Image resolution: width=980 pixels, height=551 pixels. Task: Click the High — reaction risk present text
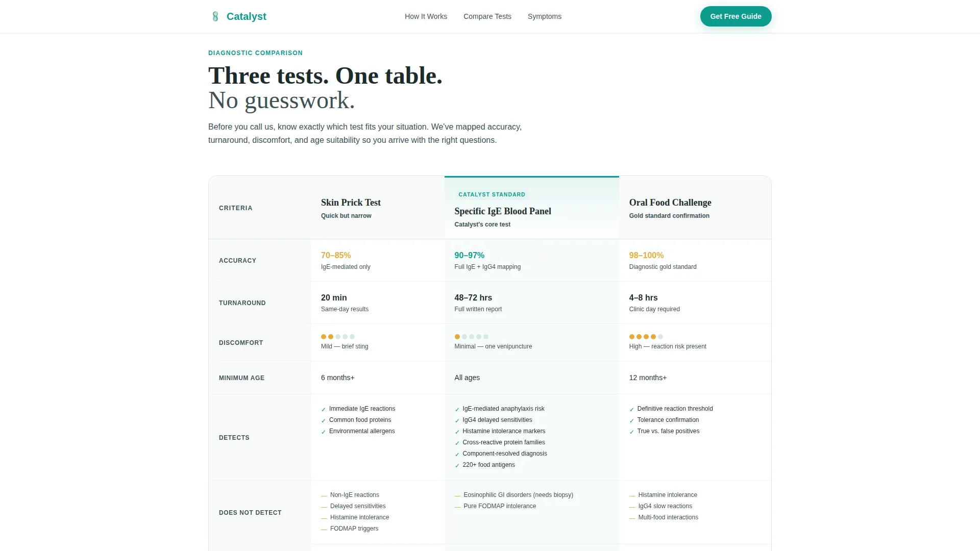(668, 346)
